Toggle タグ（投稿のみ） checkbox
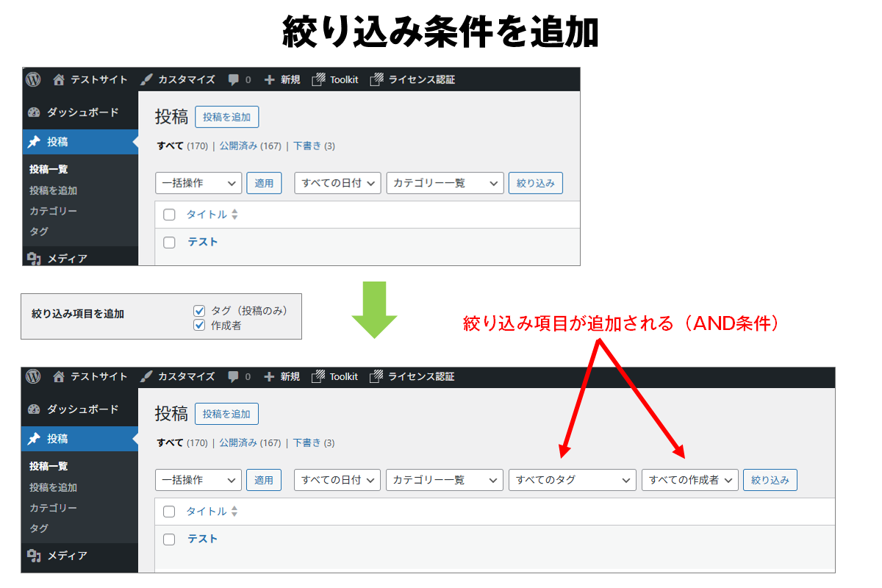 pos(199,311)
